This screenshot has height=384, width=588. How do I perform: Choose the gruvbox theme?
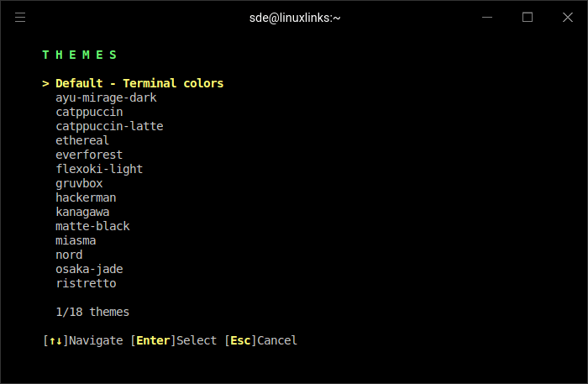(79, 183)
